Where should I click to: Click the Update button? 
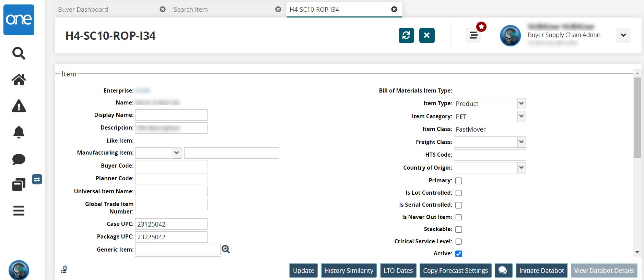(x=304, y=270)
